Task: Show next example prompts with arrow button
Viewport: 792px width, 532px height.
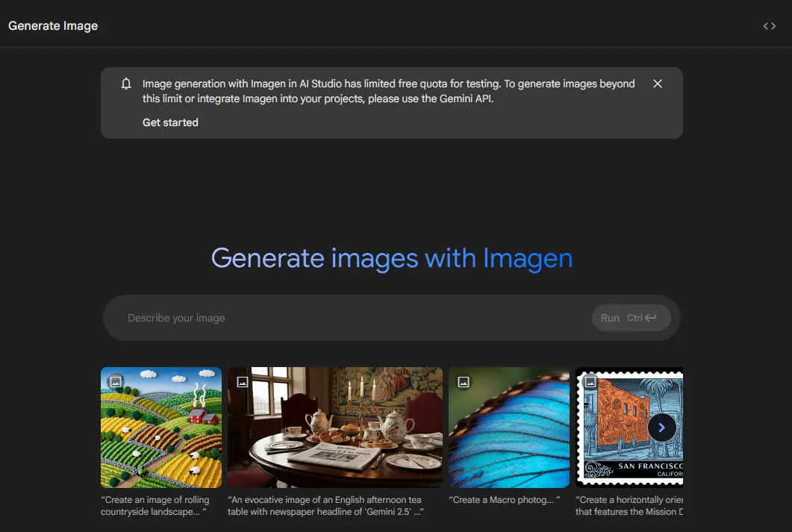Action: tap(661, 428)
